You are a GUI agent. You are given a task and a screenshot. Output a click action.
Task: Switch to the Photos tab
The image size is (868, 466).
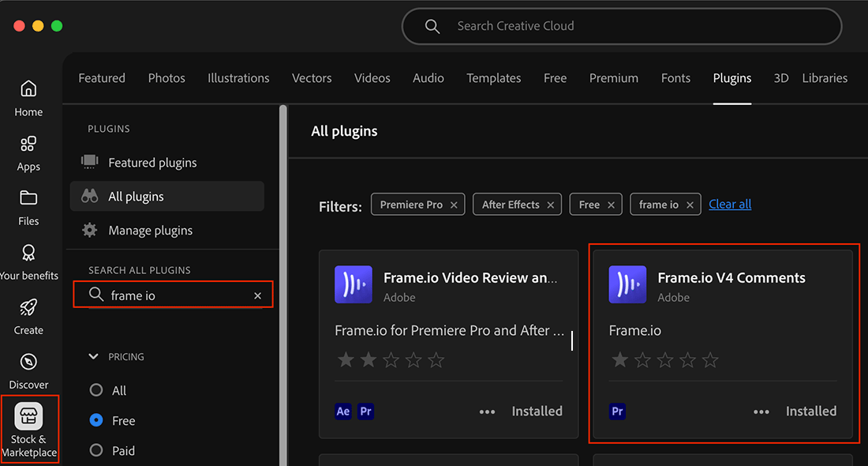click(166, 78)
